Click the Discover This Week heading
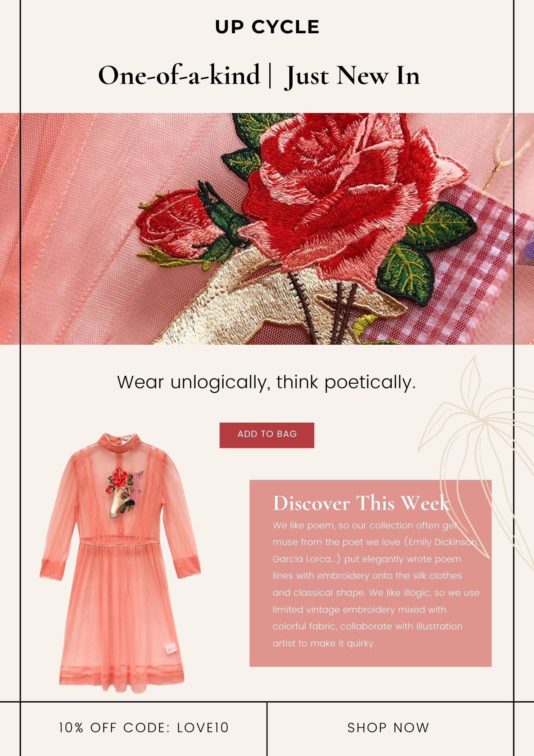Image resolution: width=534 pixels, height=756 pixels. [x=361, y=503]
